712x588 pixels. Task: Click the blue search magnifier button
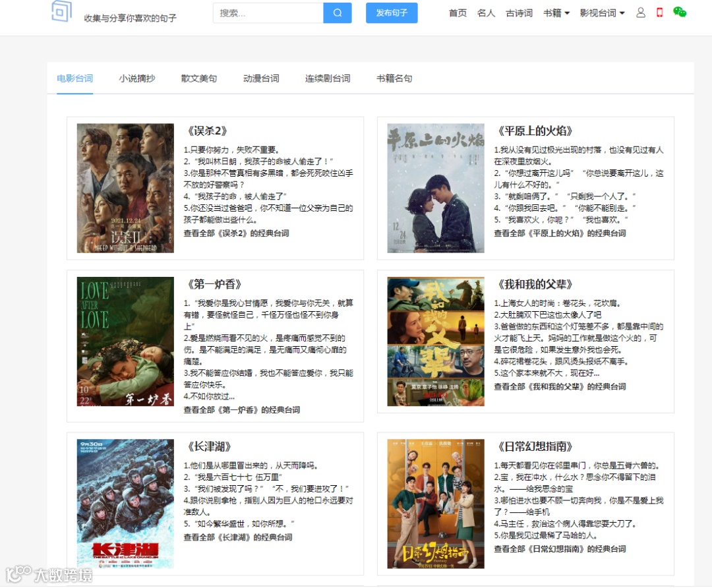tap(338, 13)
